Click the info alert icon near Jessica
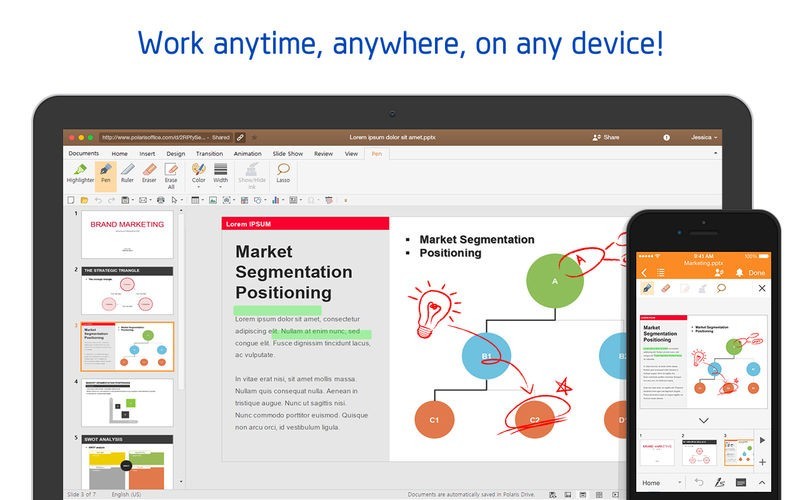The height and width of the screenshot is (500, 800). point(666,137)
